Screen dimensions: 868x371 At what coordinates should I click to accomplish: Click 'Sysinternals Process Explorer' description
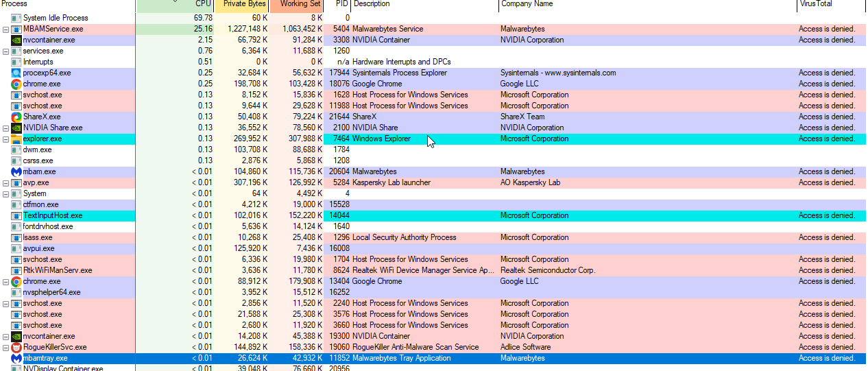[x=400, y=73]
